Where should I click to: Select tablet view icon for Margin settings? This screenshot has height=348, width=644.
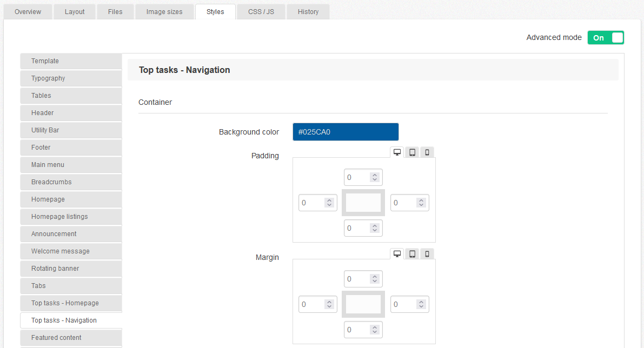(x=411, y=253)
